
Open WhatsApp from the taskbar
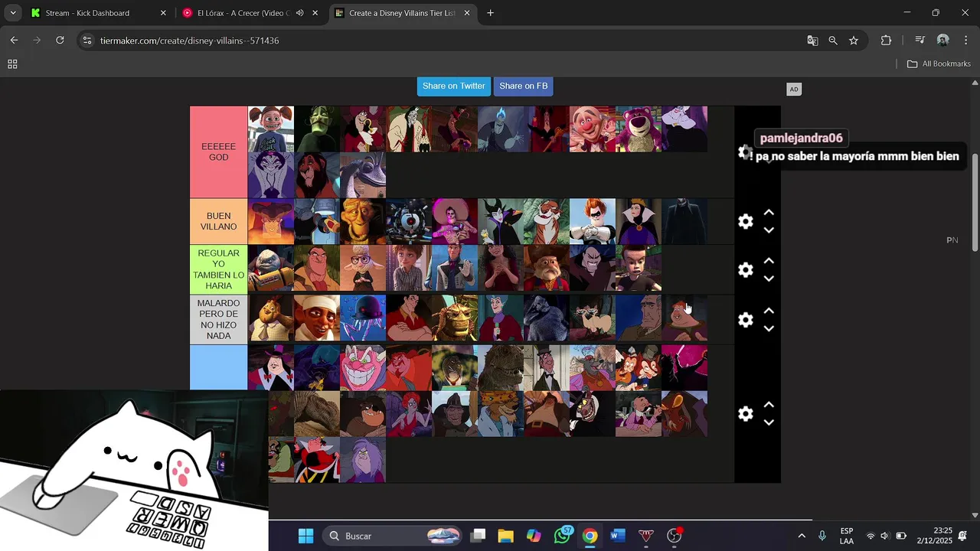tap(563, 536)
